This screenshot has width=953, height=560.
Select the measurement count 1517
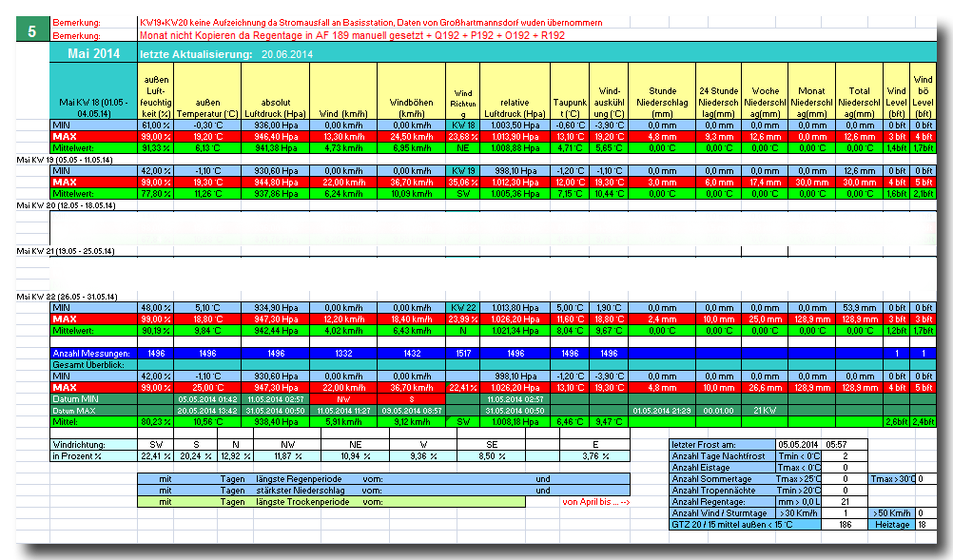(x=463, y=354)
